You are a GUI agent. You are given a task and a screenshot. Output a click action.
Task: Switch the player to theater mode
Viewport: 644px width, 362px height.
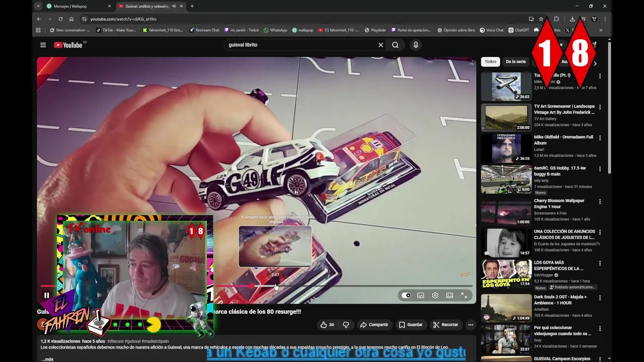[450, 296]
